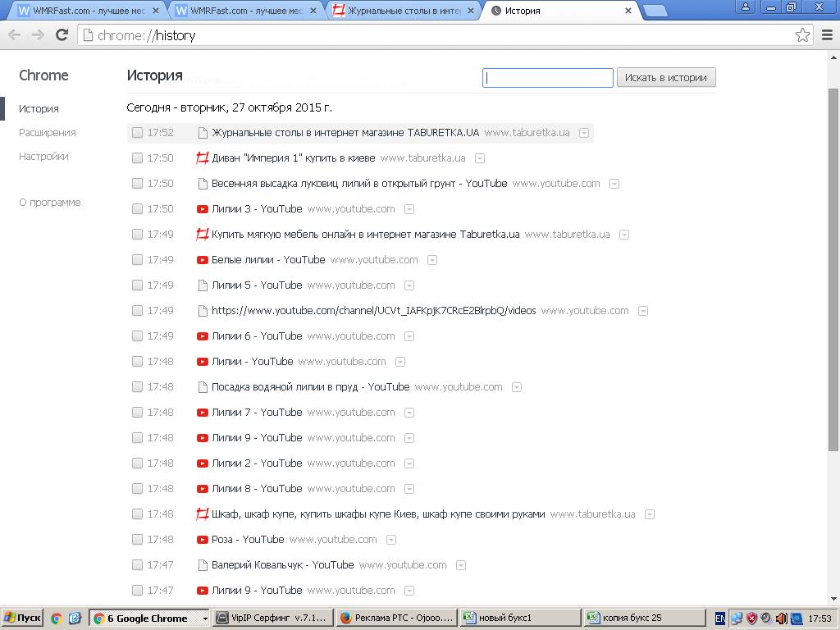This screenshot has height=630, width=840.
Task: Expand the options arrow for Лилии 3 - YouTube
Action: coord(409,209)
